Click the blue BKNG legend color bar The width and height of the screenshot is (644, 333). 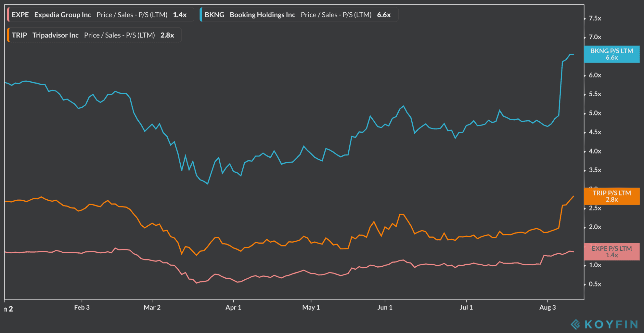click(201, 15)
